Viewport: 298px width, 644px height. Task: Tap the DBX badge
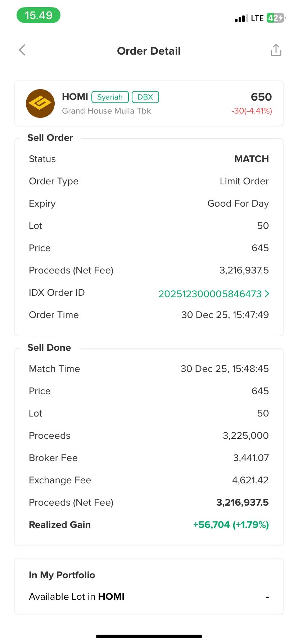(145, 97)
